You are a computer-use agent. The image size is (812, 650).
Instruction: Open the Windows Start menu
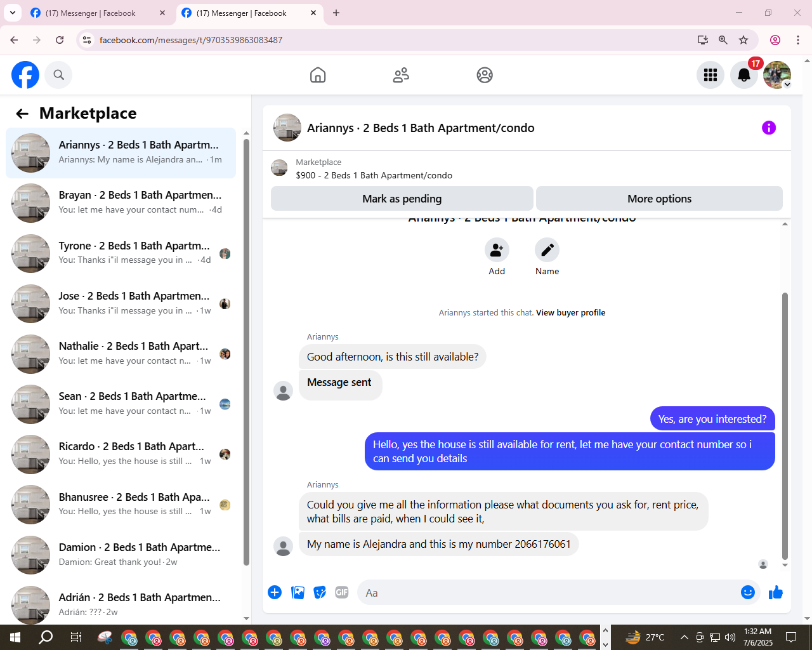pyautogui.click(x=15, y=637)
